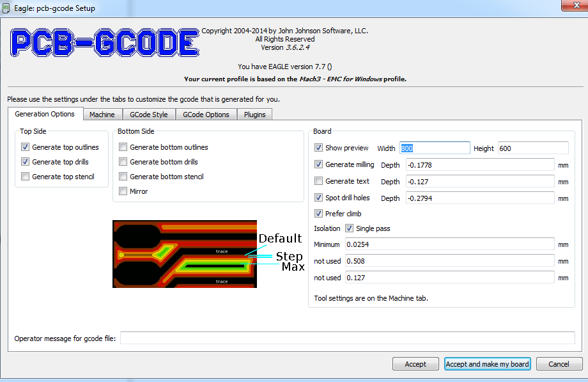
Task: Click the Accept button
Action: coord(415,364)
